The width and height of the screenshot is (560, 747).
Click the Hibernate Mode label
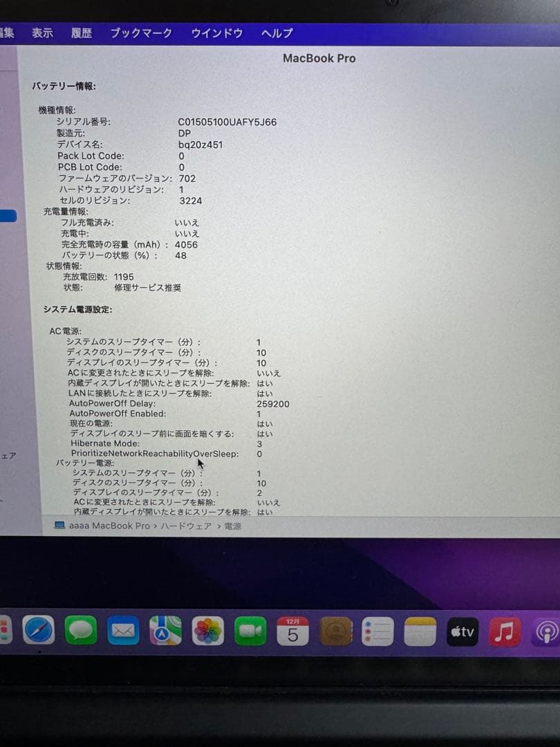(x=105, y=443)
